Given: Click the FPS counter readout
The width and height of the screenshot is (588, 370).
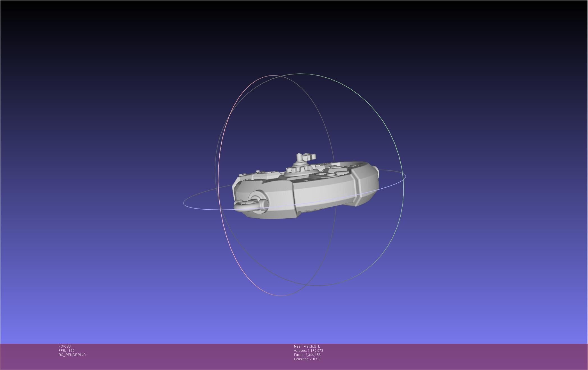Looking at the screenshot, I should pyautogui.click(x=68, y=351).
